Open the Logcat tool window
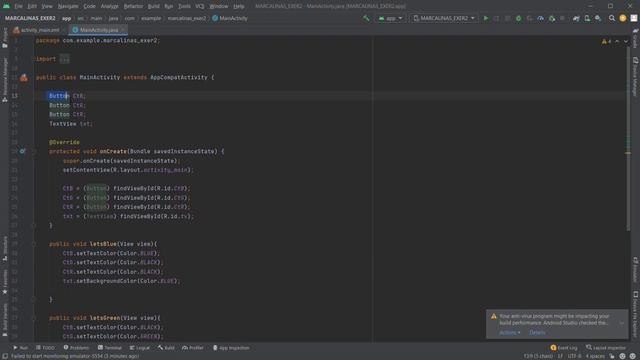The width and height of the screenshot is (640, 360). tap(140, 348)
